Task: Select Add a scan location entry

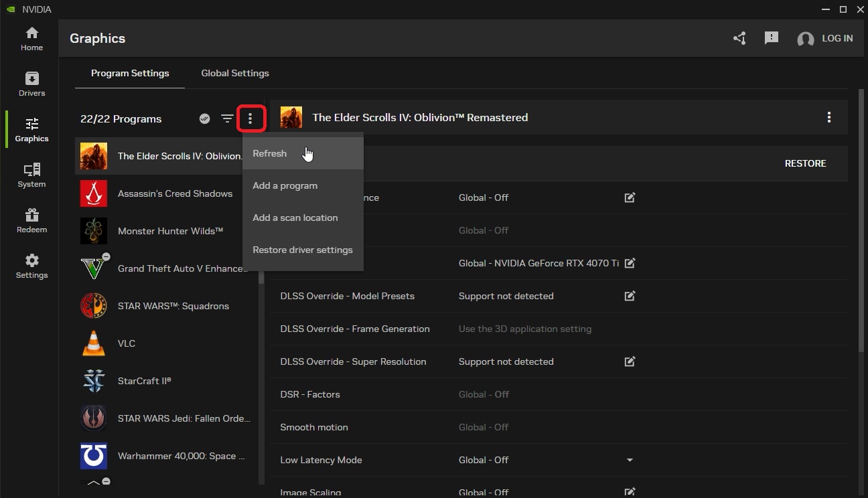Action: [303, 218]
